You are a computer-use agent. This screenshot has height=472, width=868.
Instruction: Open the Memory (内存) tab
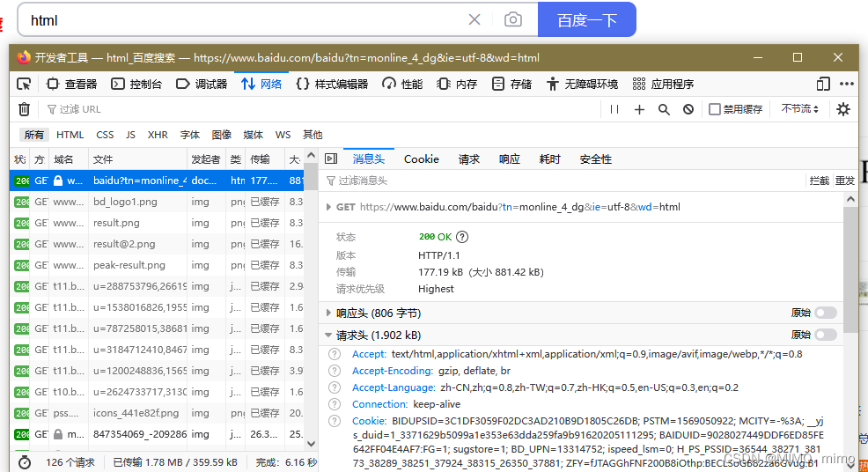click(x=457, y=85)
